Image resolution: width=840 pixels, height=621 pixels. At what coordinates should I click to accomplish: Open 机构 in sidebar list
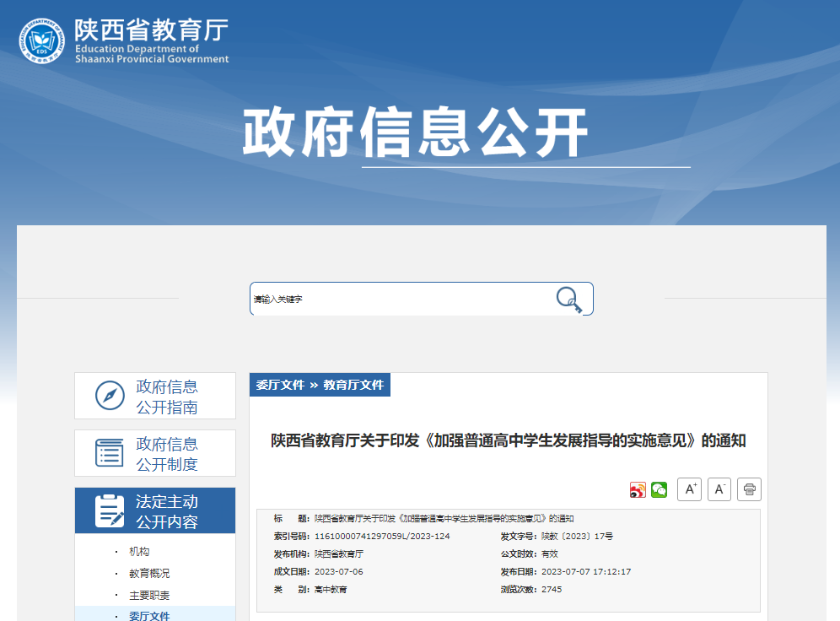pyautogui.click(x=139, y=551)
